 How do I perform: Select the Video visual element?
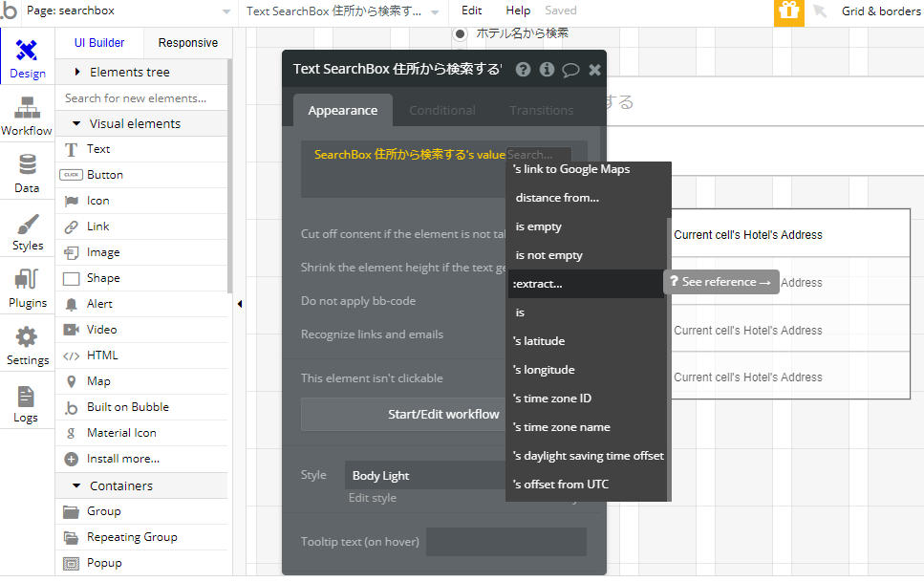click(x=141, y=330)
